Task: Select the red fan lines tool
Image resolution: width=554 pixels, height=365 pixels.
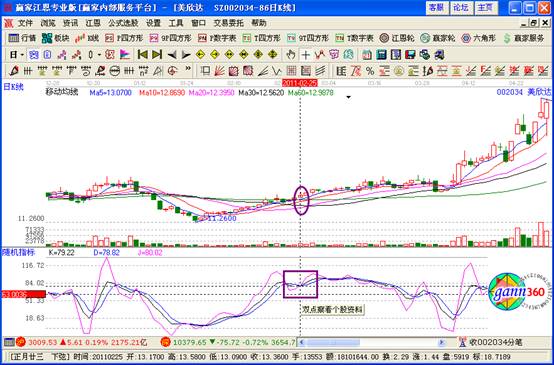Action: click(x=219, y=71)
